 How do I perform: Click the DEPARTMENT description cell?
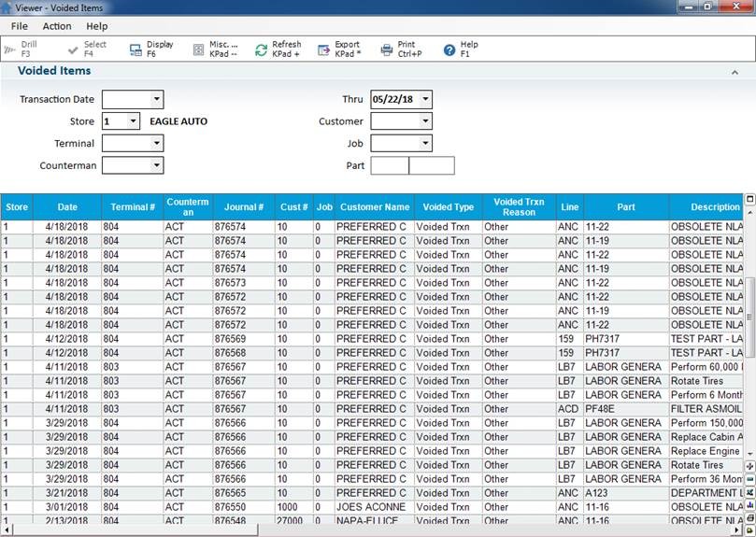click(706, 493)
